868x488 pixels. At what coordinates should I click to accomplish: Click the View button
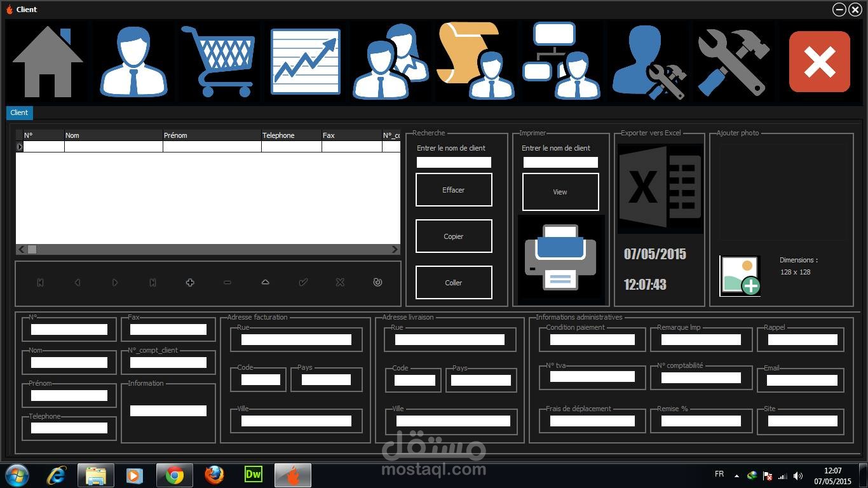(x=560, y=192)
